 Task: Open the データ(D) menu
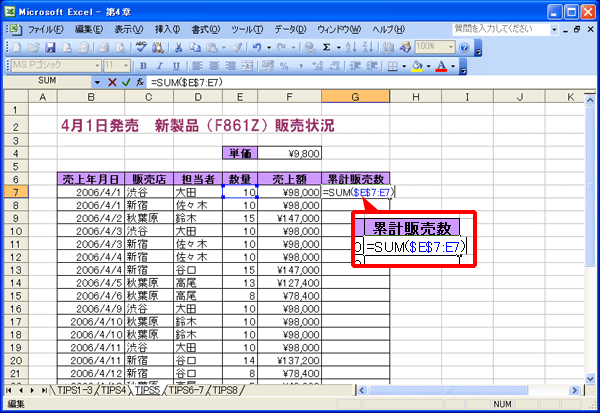290,29
